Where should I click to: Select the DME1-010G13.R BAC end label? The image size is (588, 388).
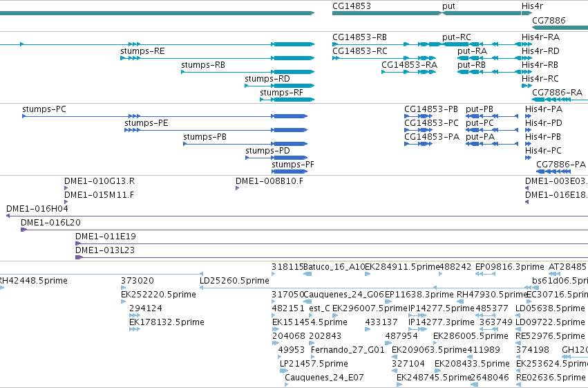click(99, 181)
